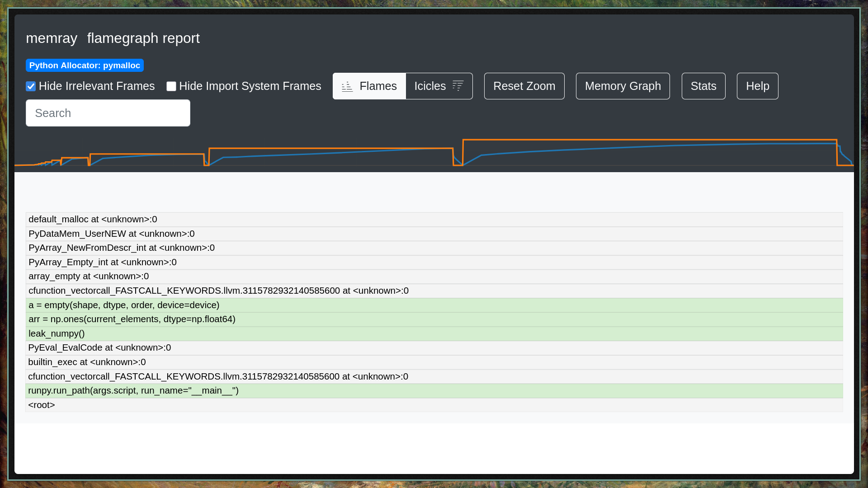
Task: Select the default_malloc frame
Action: pyautogui.click(x=434, y=220)
